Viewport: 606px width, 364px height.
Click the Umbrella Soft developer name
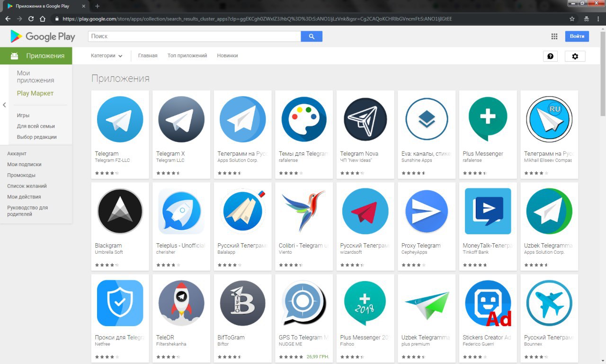point(109,252)
